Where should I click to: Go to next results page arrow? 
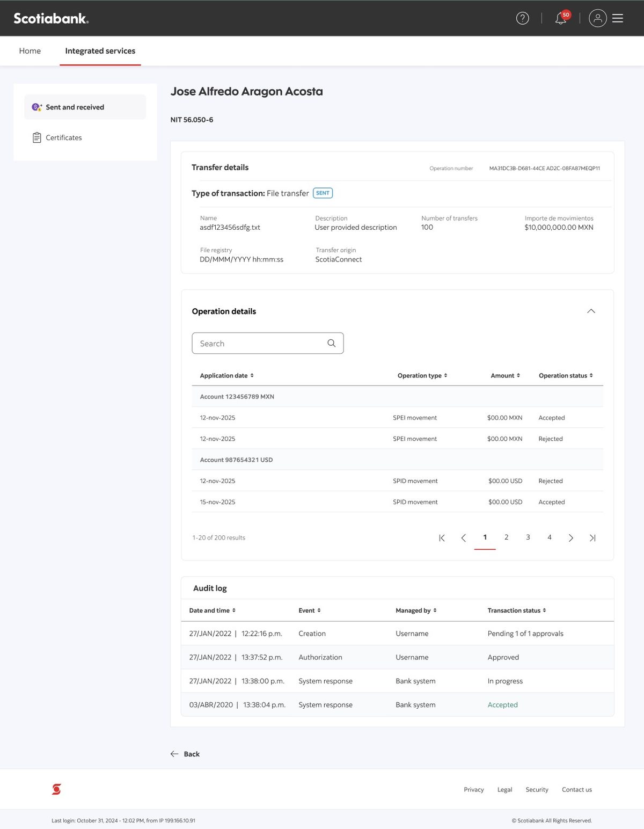(571, 537)
